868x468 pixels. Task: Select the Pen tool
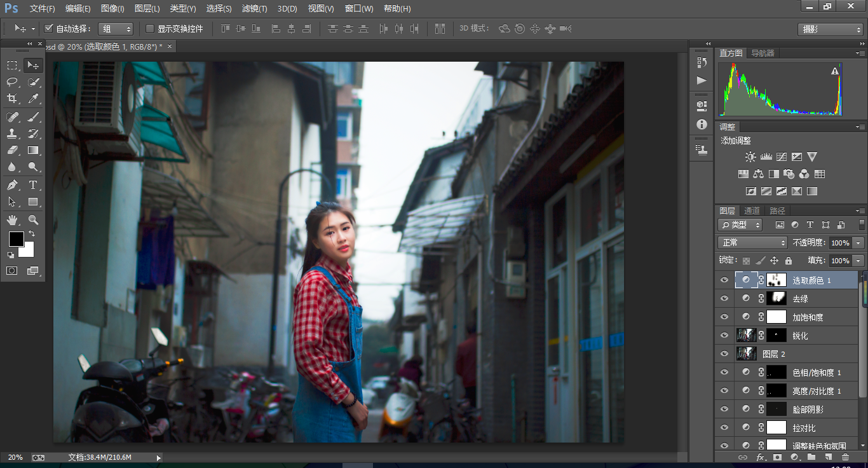tap(12, 185)
